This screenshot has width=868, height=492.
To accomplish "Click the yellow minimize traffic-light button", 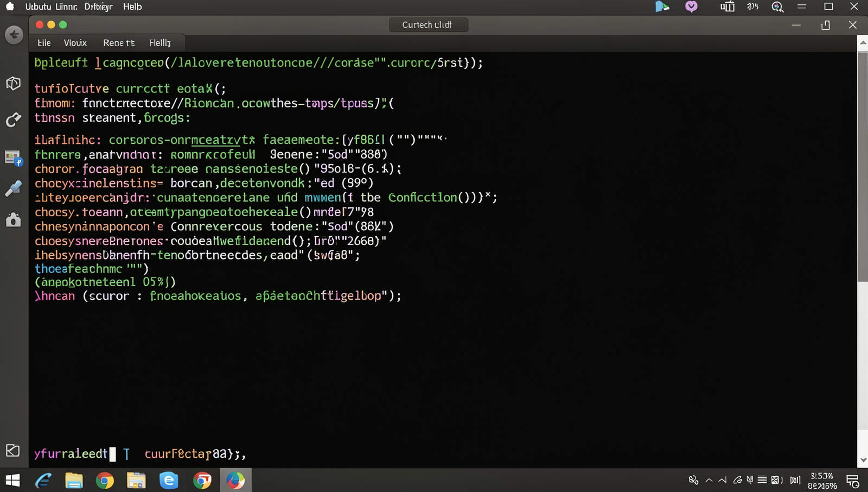I will pos(52,24).
